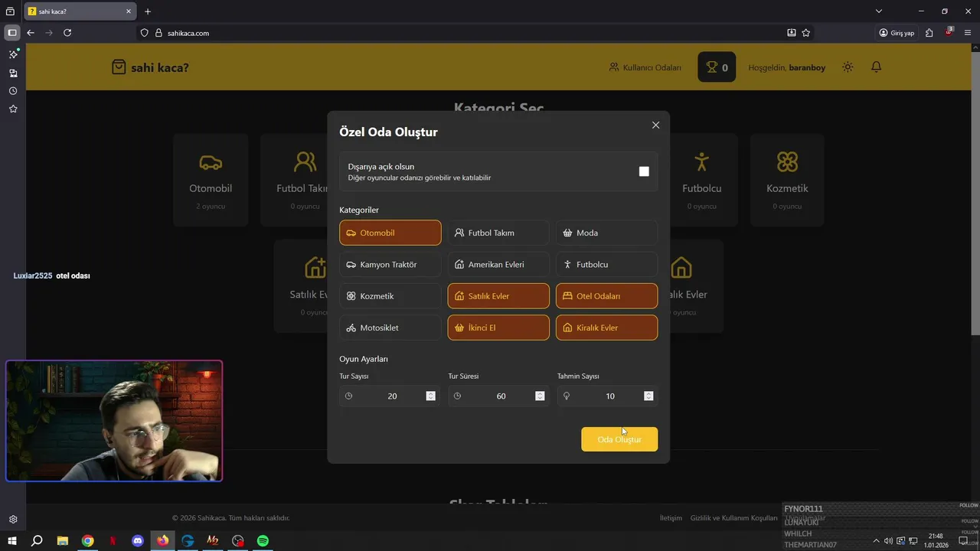
Task: Select the Moda category button
Action: pyautogui.click(x=606, y=233)
